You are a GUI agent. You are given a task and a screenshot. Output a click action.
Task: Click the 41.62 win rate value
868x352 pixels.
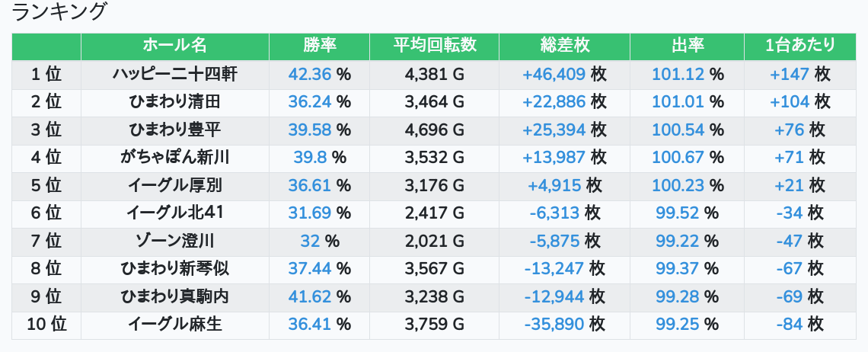[x=310, y=297]
